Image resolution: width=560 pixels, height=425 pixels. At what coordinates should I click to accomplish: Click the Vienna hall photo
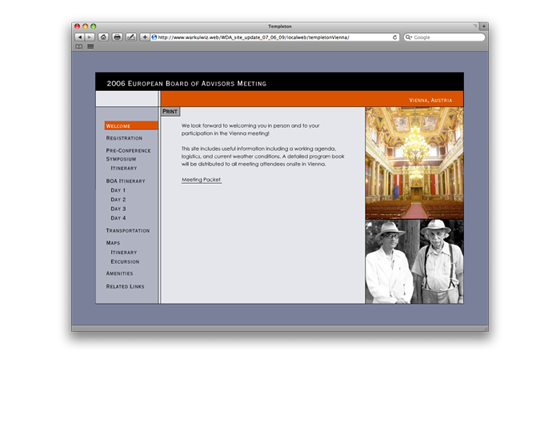414,163
